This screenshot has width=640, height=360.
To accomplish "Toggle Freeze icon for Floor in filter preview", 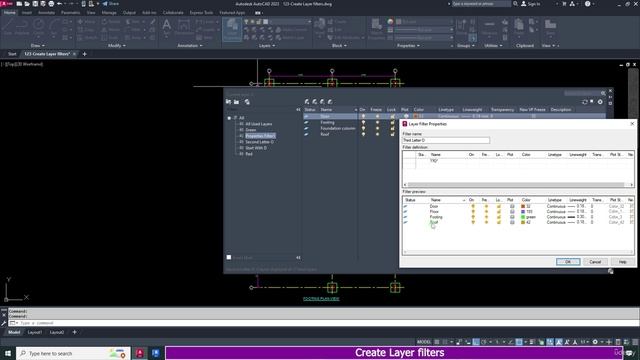I will (x=486, y=212).
